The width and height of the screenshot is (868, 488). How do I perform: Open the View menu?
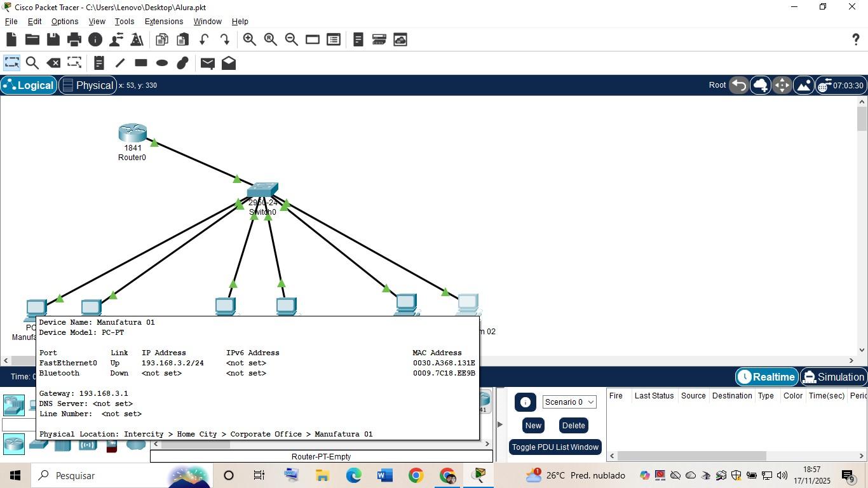pyautogui.click(x=97, y=22)
